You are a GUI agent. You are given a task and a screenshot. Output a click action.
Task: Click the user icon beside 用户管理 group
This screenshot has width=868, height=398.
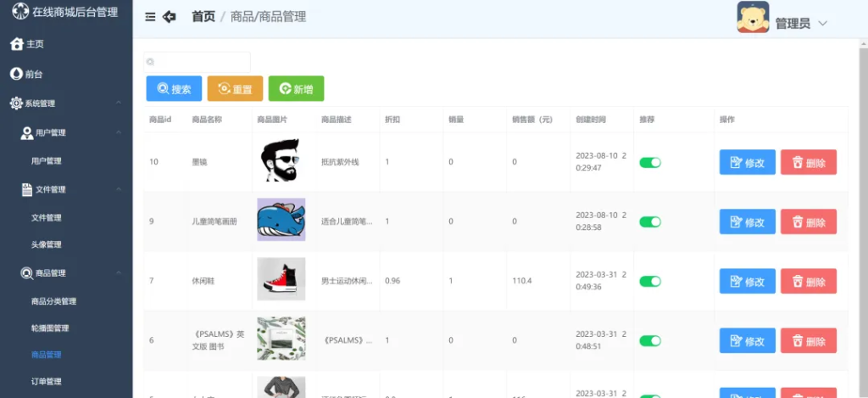(26, 133)
